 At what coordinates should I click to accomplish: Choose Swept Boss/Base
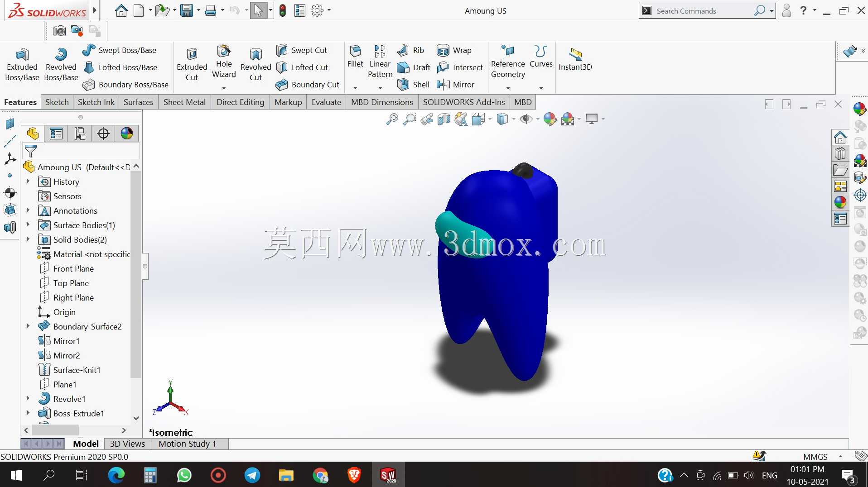(120, 50)
